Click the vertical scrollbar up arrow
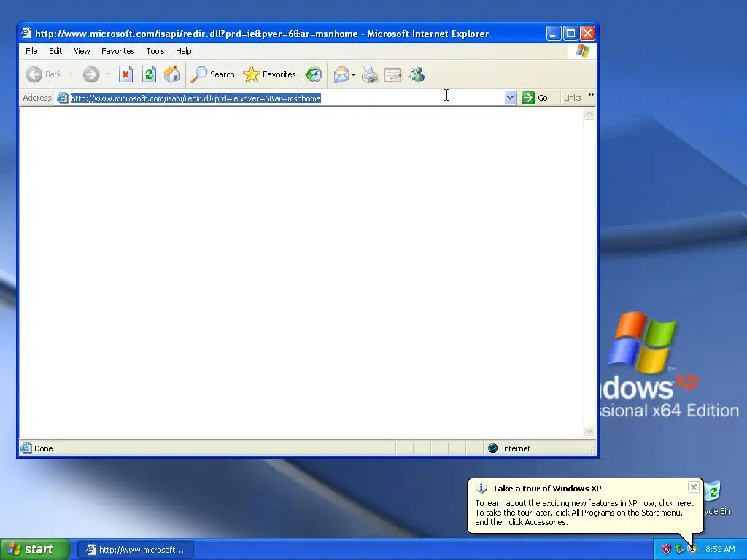The image size is (747, 560). (589, 114)
